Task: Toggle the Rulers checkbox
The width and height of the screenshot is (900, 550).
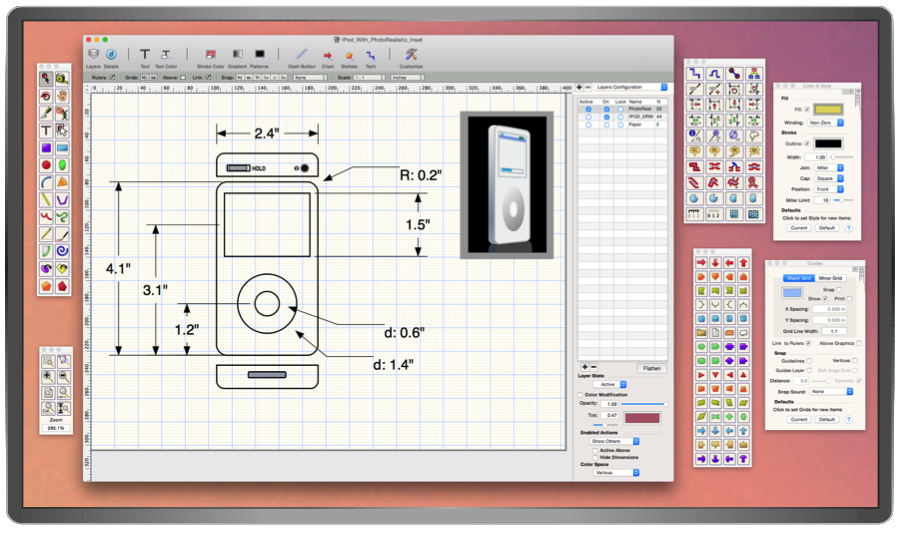Action: 112,77
